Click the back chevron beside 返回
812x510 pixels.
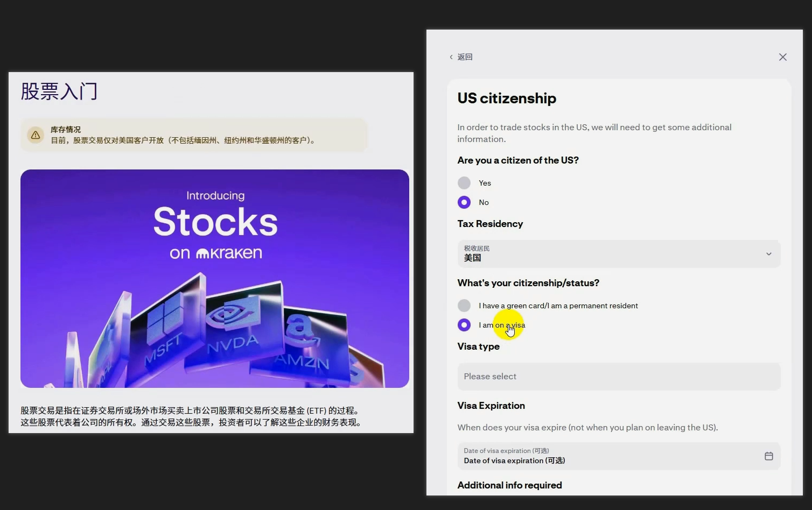(451, 57)
